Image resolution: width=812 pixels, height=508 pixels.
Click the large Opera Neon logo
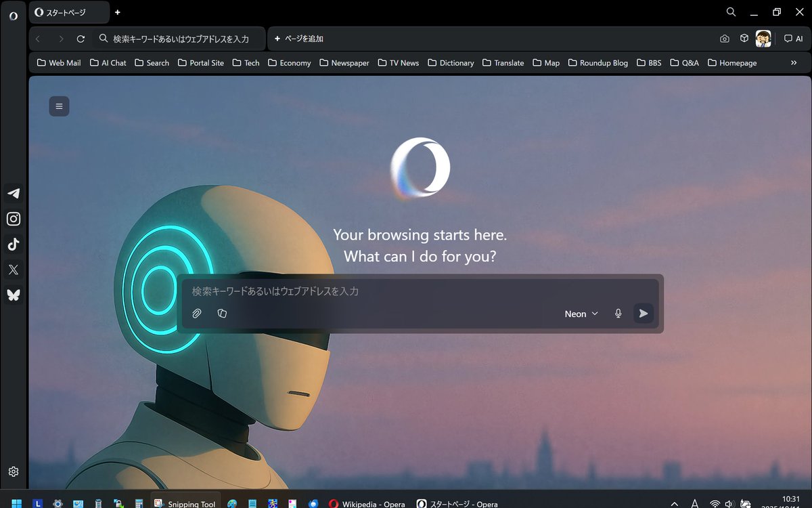420,168
